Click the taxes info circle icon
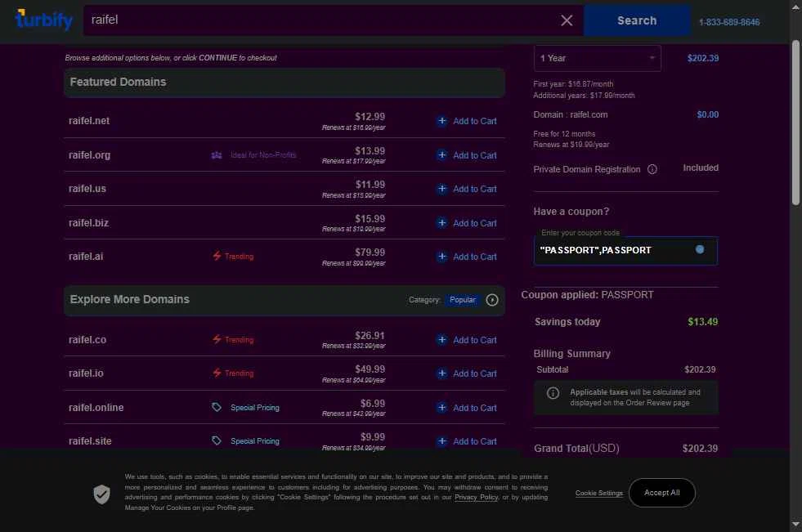802x532 pixels. pos(553,393)
